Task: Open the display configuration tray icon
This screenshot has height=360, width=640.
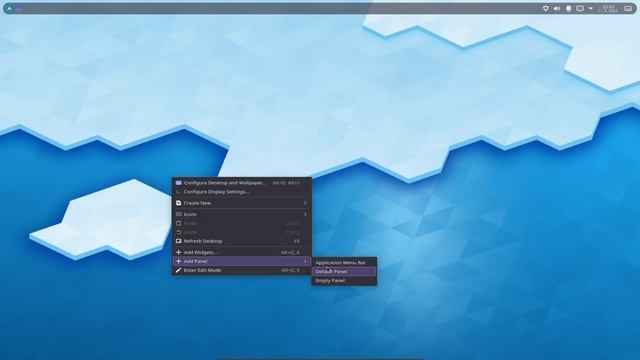Action: 580,9
